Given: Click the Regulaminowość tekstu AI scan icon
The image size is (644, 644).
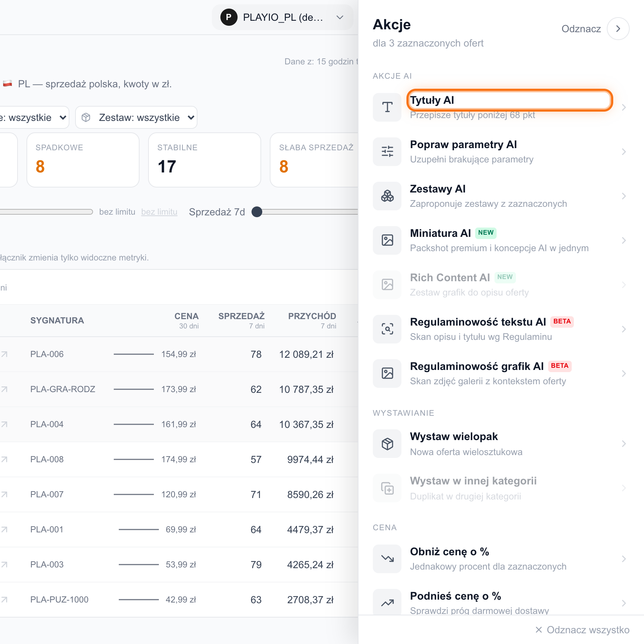Looking at the screenshot, I should pos(387,329).
